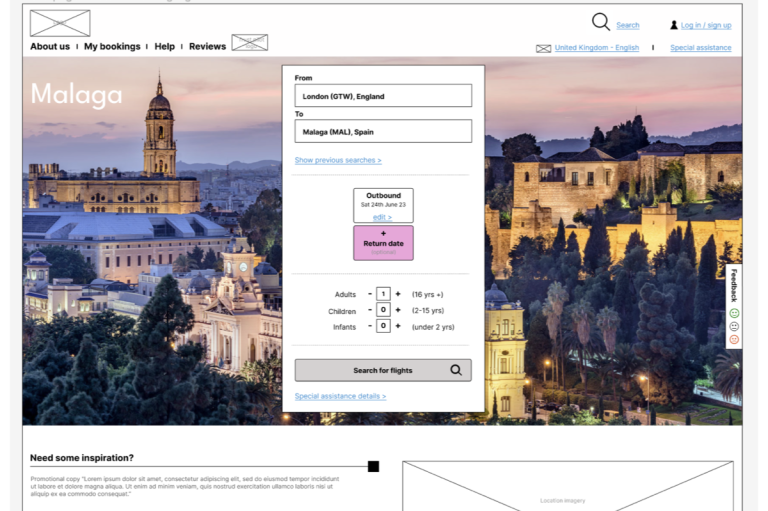Go to My bookings
Screen dimensions: 768x511
112,47
